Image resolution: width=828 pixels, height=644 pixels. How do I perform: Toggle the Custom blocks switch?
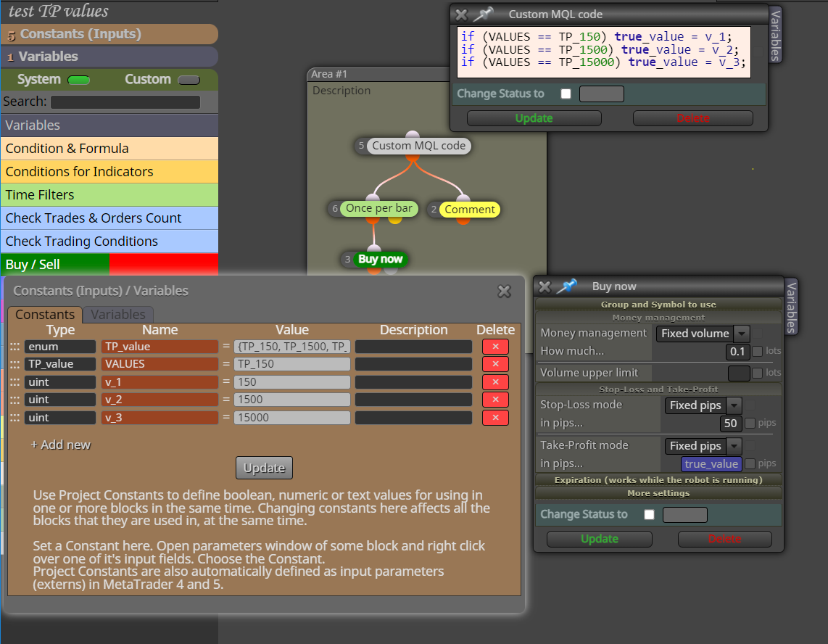[x=189, y=80]
